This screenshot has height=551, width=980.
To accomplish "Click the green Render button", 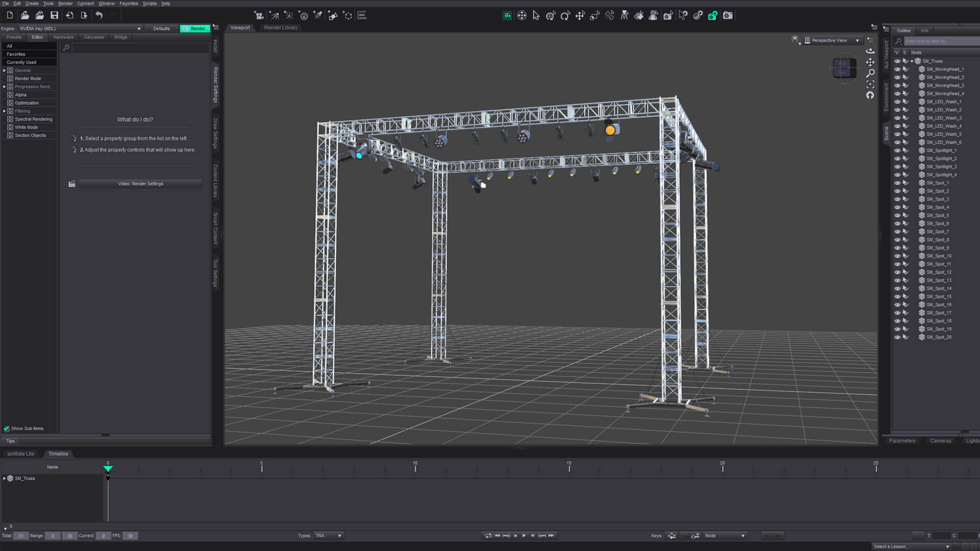I will 195,29.
